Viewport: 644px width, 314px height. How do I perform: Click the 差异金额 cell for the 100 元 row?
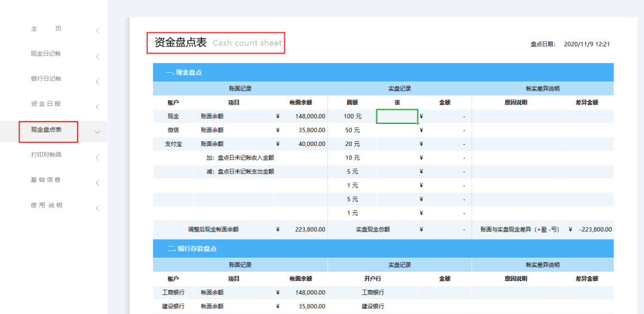587,116
